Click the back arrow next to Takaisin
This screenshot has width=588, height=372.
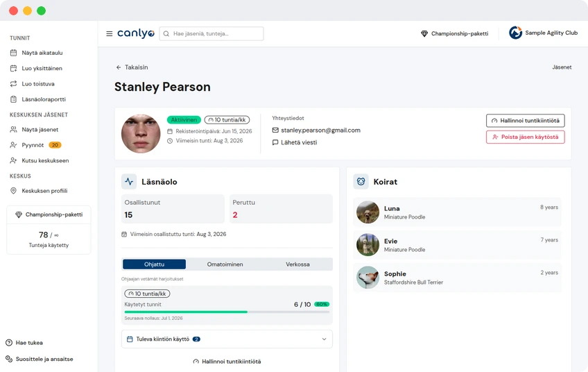click(x=119, y=67)
